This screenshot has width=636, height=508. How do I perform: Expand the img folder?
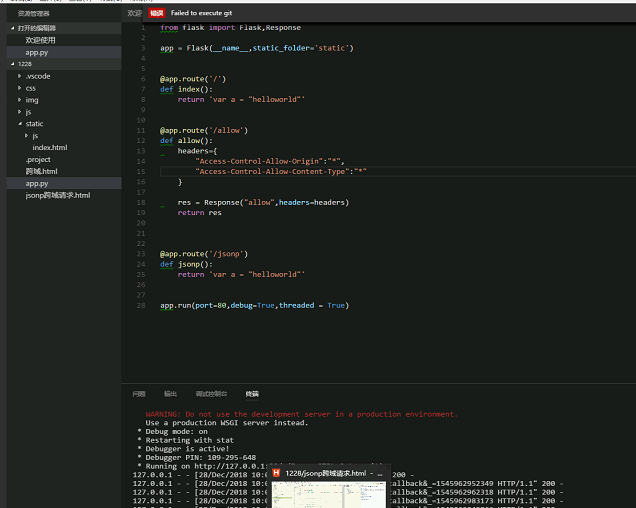32,100
